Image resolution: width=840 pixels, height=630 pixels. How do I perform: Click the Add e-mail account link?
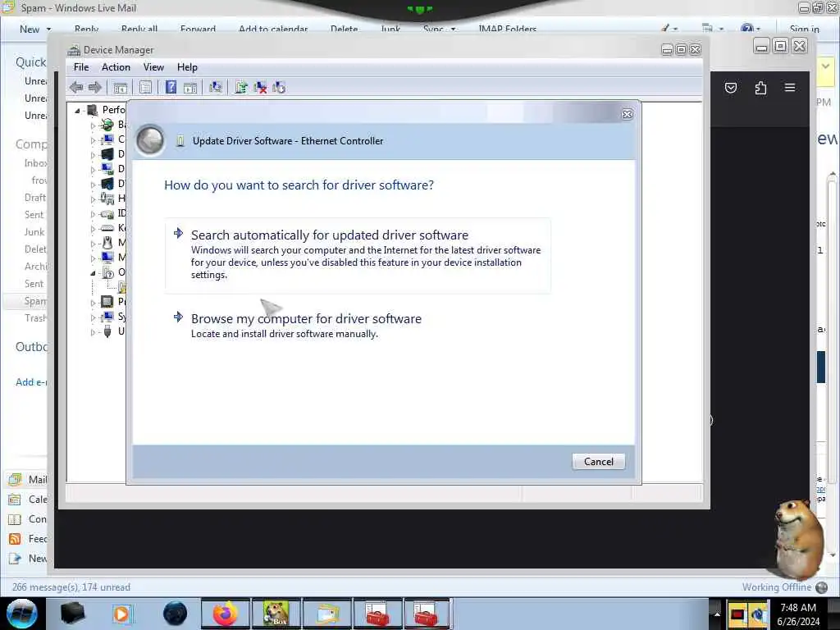31,382
